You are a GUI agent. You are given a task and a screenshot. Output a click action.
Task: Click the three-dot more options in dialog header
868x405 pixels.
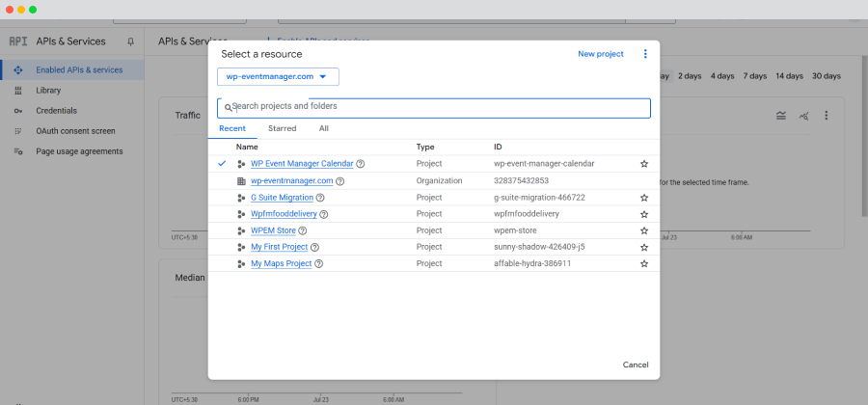[x=645, y=54]
